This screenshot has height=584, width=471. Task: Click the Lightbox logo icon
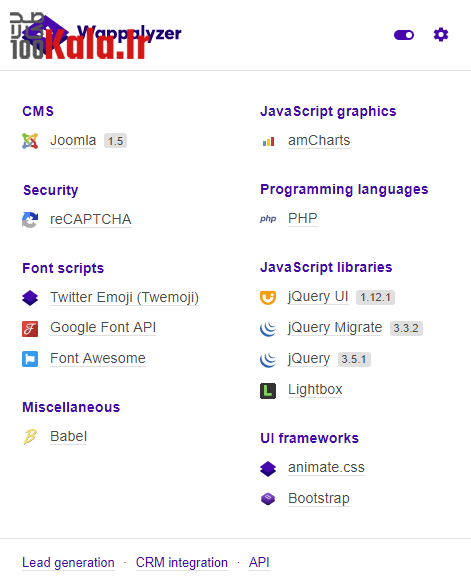[268, 391]
